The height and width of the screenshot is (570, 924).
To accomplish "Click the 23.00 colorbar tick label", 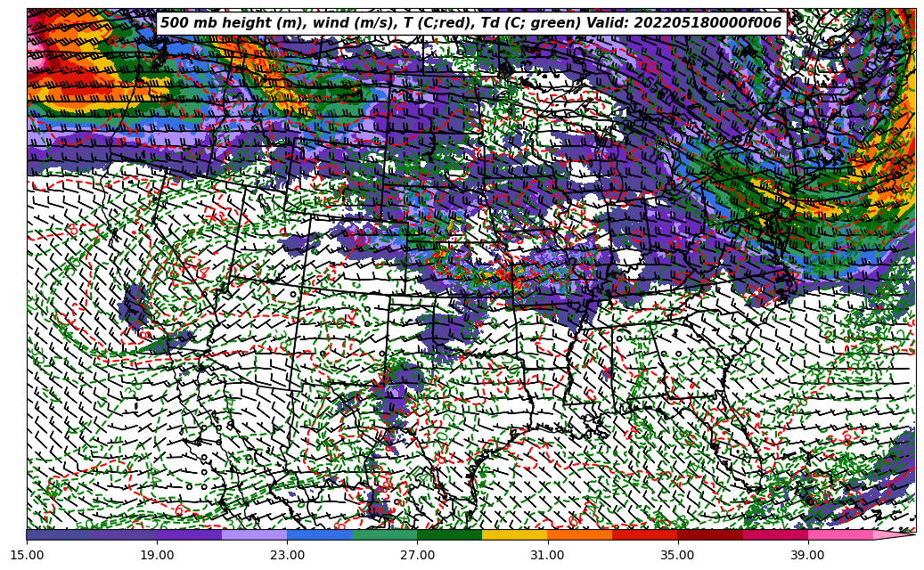I will (x=287, y=555).
